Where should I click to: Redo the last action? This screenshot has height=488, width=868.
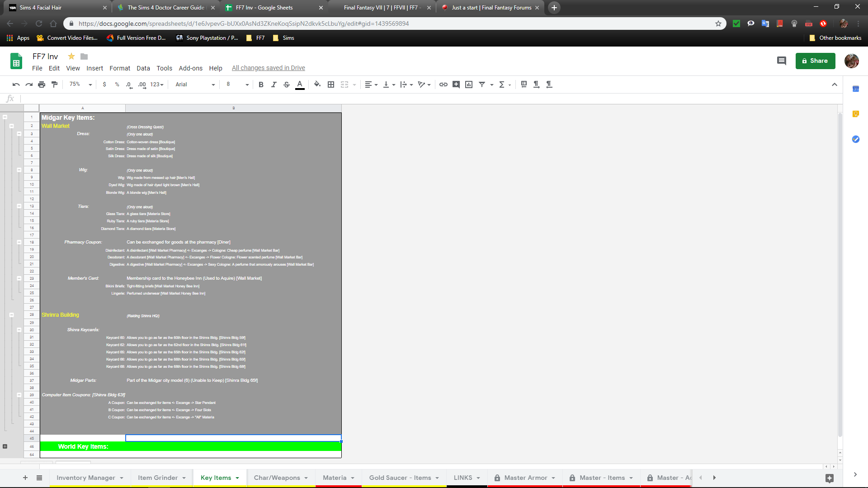click(29, 84)
